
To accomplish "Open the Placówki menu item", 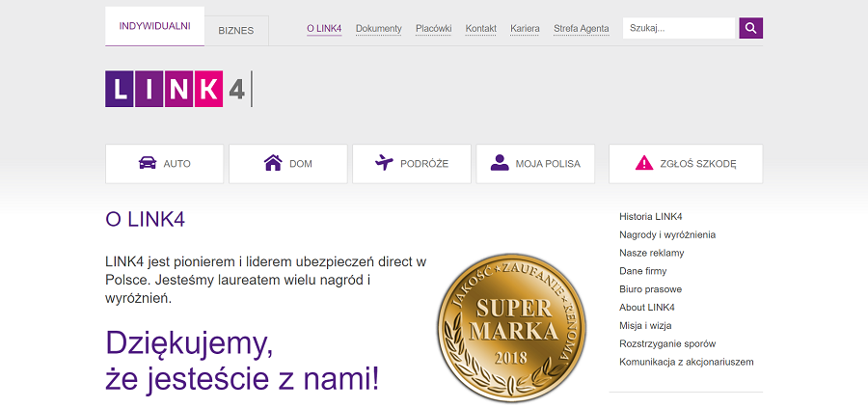I will (434, 29).
